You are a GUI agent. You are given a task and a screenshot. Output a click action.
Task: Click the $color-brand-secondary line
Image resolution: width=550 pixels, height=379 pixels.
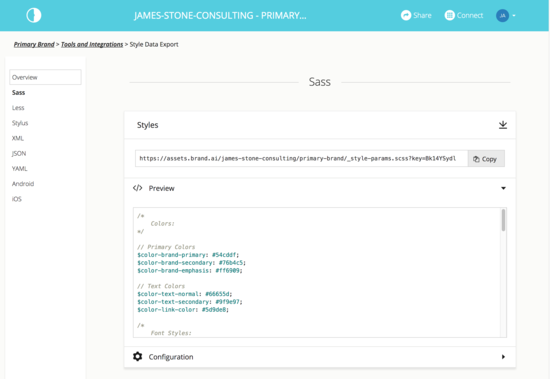tap(192, 263)
